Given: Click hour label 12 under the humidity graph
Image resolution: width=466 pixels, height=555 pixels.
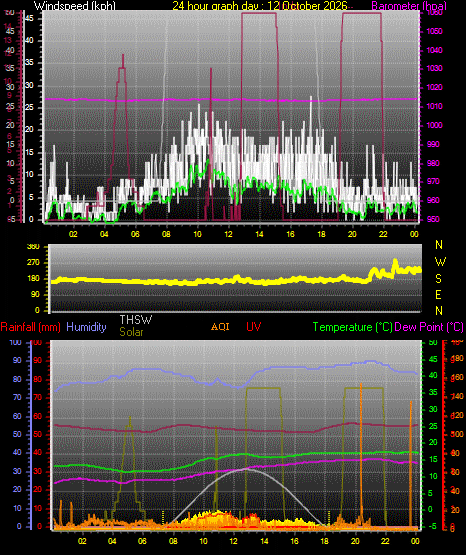Looking at the screenshot, I should [234, 541].
